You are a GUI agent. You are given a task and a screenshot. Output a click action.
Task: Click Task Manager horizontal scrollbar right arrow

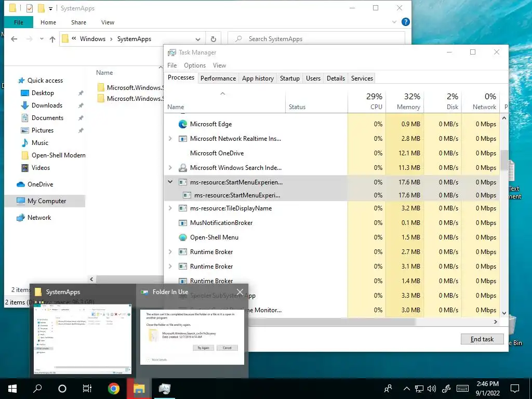(496, 322)
